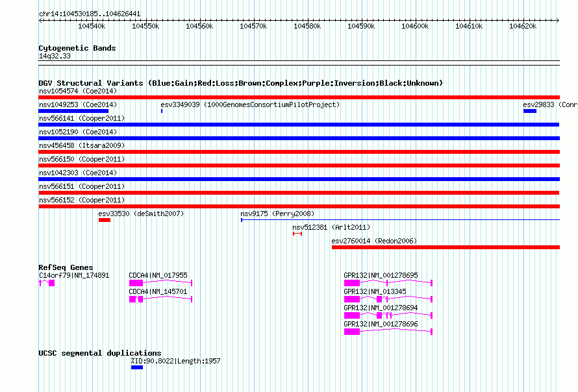Click the nsv1049253 (Coe2014) label
Screen dimensions: 578x392
coord(78,104)
